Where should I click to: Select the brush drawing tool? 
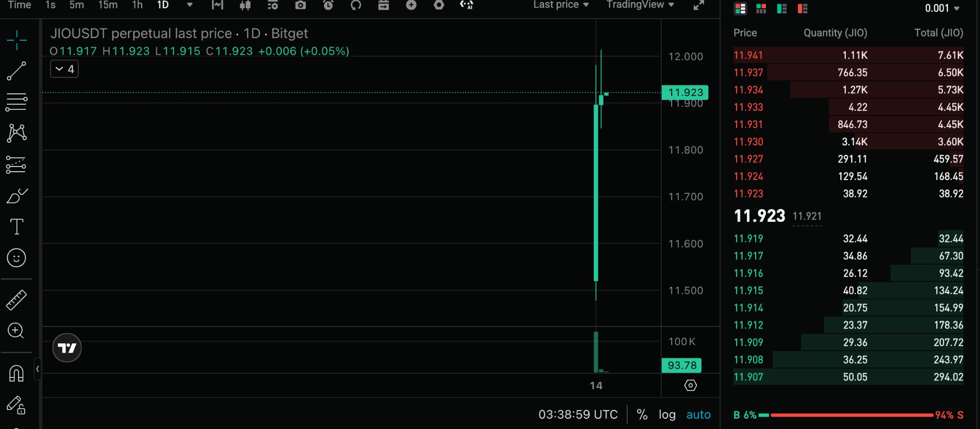click(x=17, y=196)
